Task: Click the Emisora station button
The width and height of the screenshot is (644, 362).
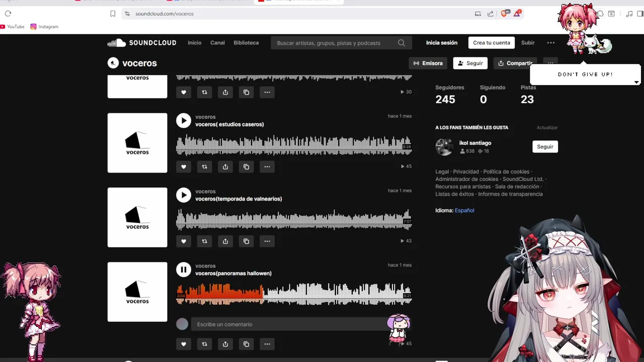Action: [x=428, y=63]
